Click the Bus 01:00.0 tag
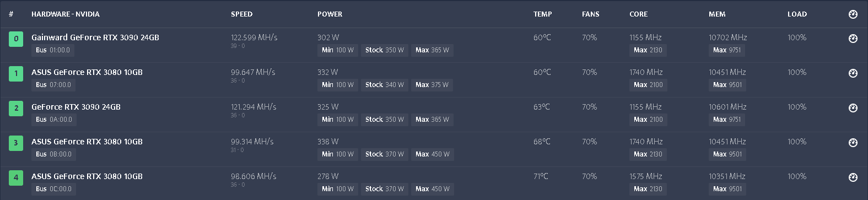This screenshot has height=200, width=868. point(53,50)
